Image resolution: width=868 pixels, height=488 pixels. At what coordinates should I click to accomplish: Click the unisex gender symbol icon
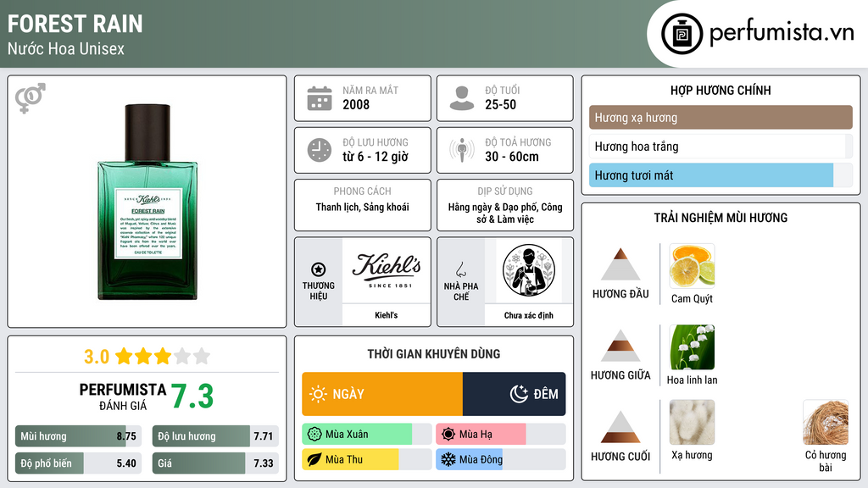click(x=31, y=98)
